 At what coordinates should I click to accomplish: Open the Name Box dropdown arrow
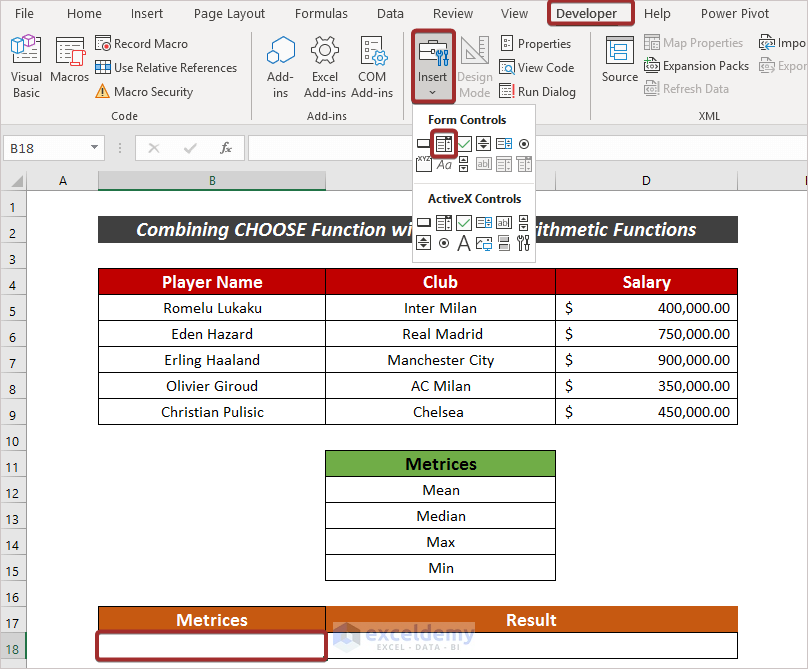point(94,148)
